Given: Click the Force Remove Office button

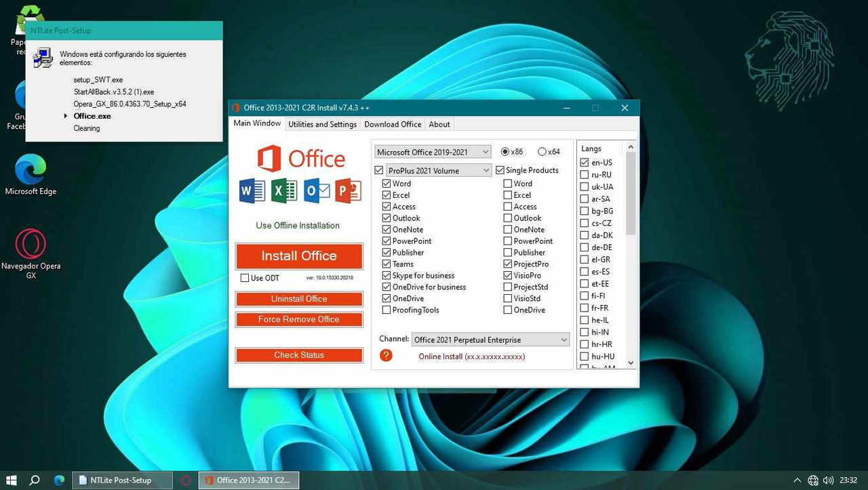Looking at the screenshot, I should click(x=299, y=319).
